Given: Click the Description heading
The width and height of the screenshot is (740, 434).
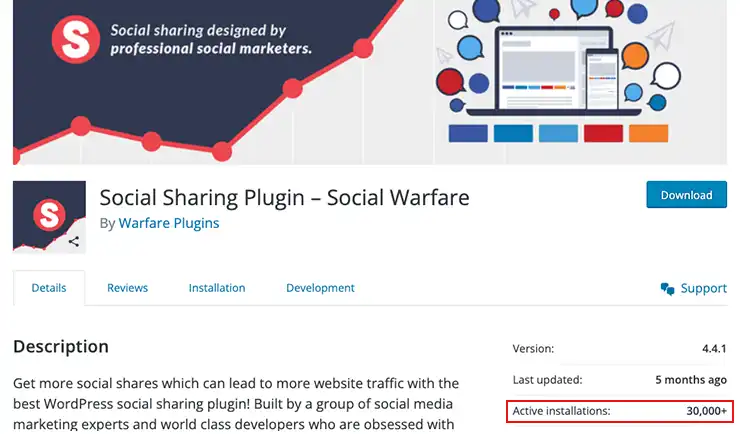Looking at the screenshot, I should (61, 346).
